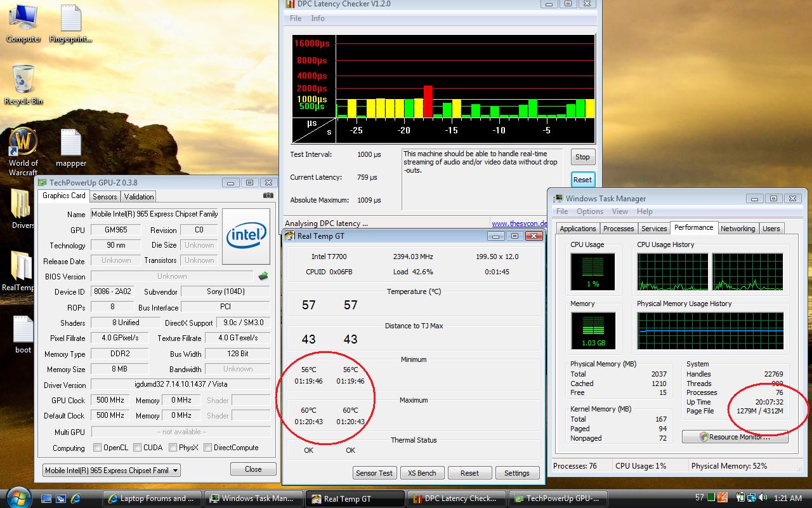The width and height of the screenshot is (812, 508).
Task: Enable the OpenCL checkbox
Action: [97, 448]
